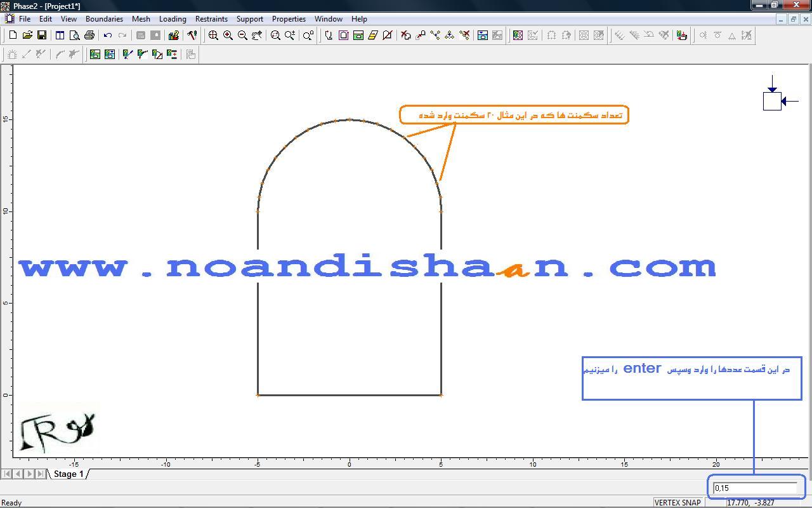Click the Print Preview icon
This screenshot has height=508, width=812.
[74, 36]
